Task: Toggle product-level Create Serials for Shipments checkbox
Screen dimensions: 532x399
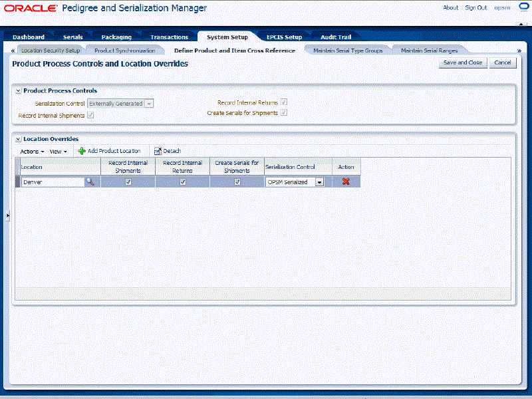Action: [284, 112]
